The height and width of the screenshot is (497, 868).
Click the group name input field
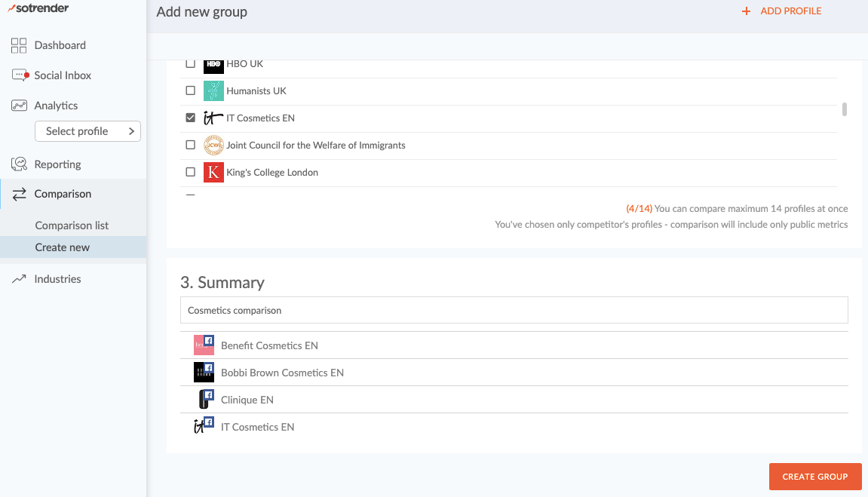pos(514,310)
